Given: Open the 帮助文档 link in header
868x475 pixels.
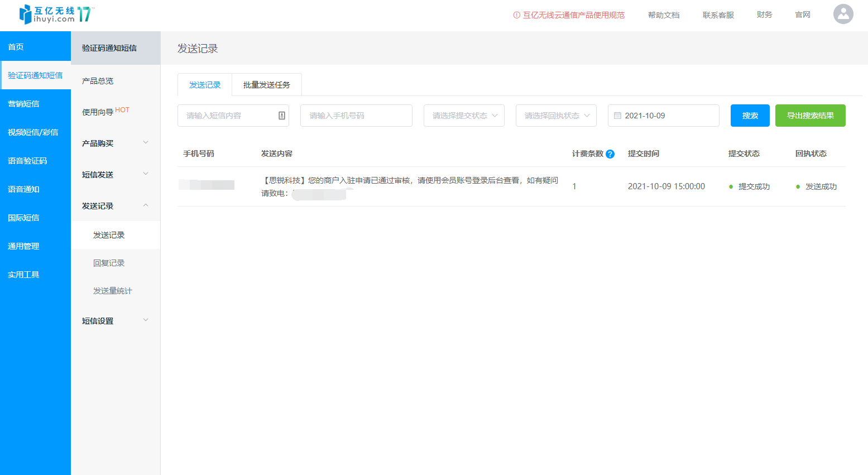Looking at the screenshot, I should pyautogui.click(x=663, y=15).
